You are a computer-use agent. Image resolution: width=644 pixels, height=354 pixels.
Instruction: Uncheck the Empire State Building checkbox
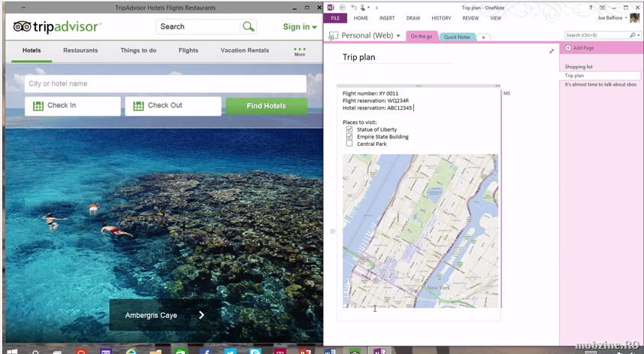349,136
